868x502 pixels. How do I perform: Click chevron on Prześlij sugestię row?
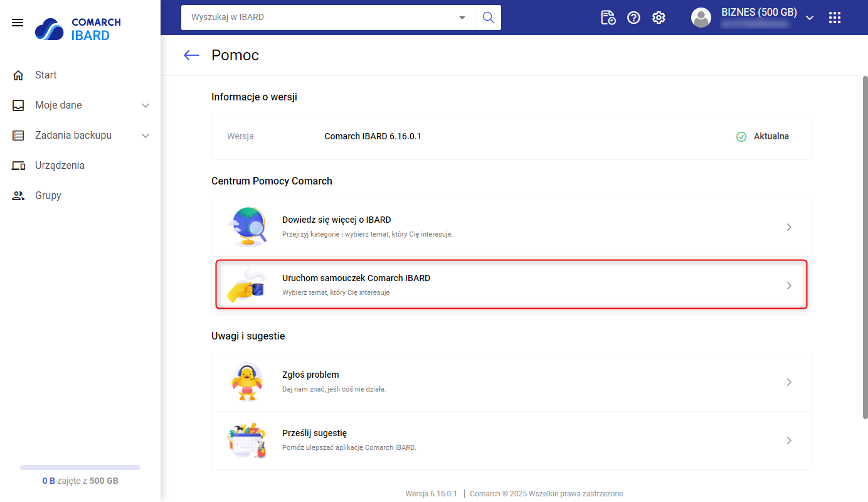tap(789, 441)
